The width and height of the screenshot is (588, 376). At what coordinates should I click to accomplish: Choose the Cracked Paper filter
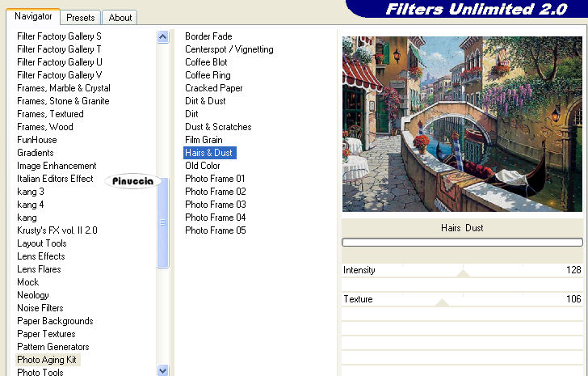pos(214,88)
